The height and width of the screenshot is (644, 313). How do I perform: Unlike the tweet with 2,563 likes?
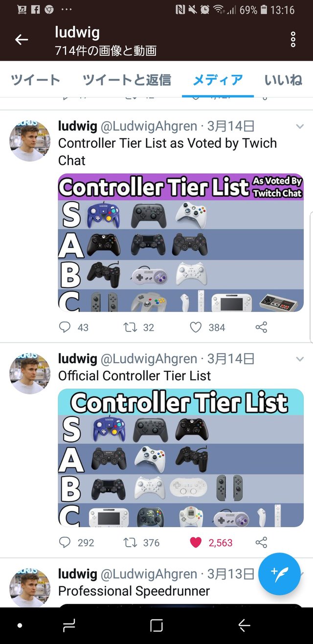tap(196, 542)
